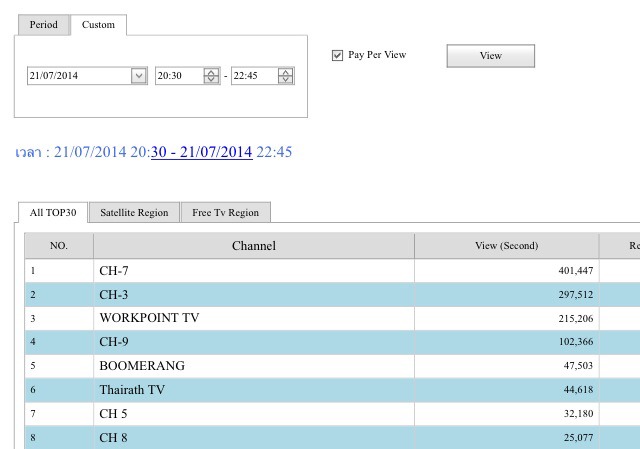Click the view value 102,366
This screenshot has width=640, height=449.
click(x=576, y=342)
